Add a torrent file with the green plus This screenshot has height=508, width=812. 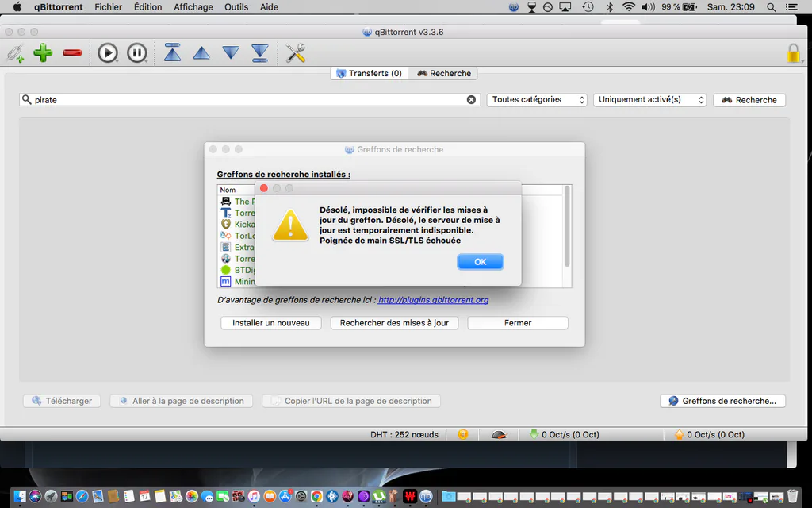point(43,52)
